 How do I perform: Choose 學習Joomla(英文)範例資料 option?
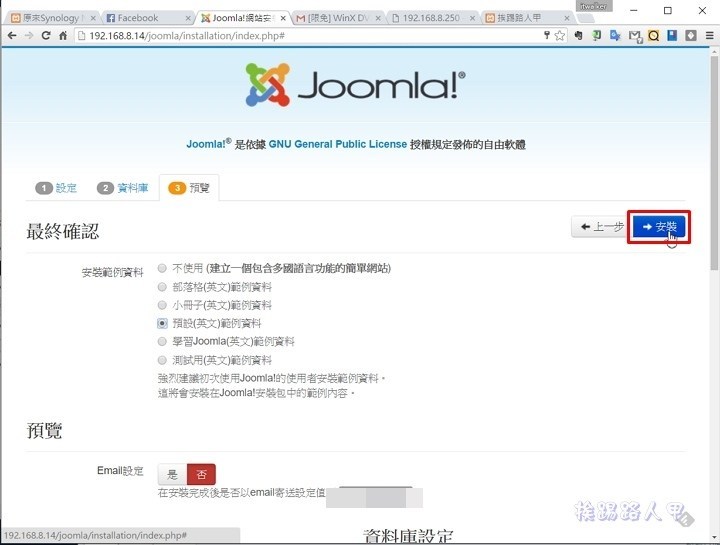point(162,342)
